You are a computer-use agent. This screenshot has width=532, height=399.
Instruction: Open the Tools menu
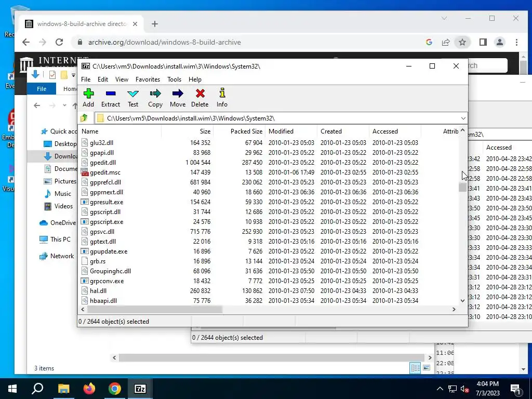[174, 79]
